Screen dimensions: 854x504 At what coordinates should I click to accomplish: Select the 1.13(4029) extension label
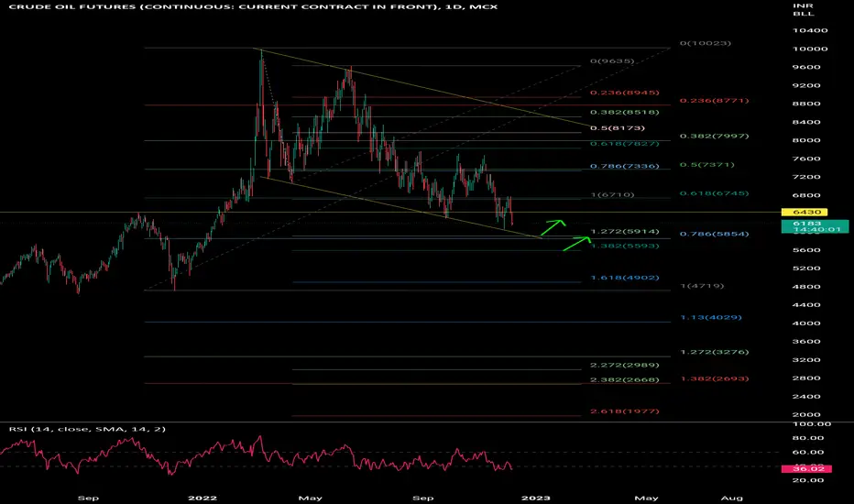(x=711, y=317)
